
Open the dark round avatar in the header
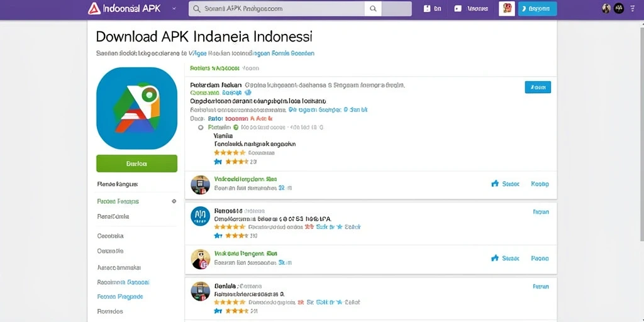tap(619, 8)
